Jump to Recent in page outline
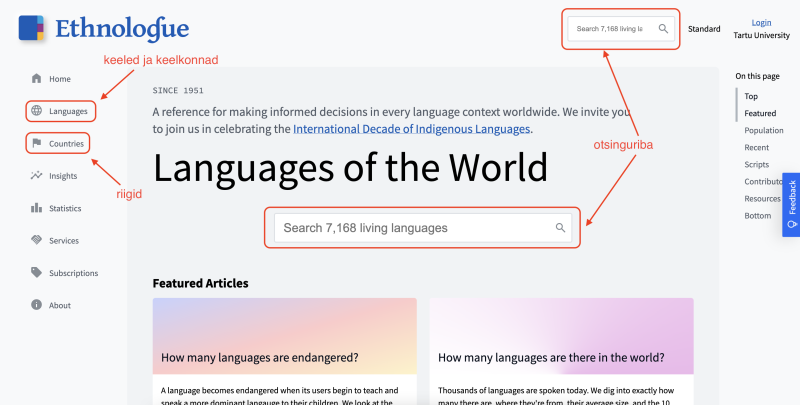 (x=756, y=147)
